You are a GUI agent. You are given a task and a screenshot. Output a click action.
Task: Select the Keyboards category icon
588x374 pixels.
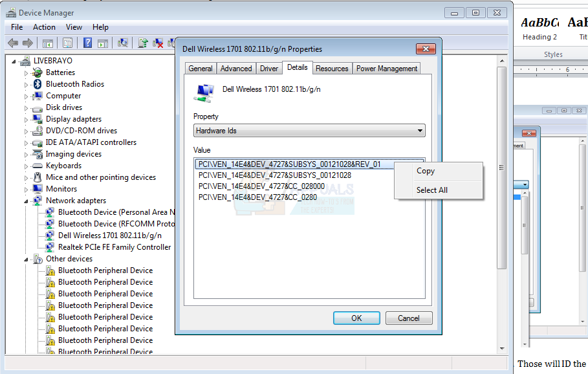[37, 166]
